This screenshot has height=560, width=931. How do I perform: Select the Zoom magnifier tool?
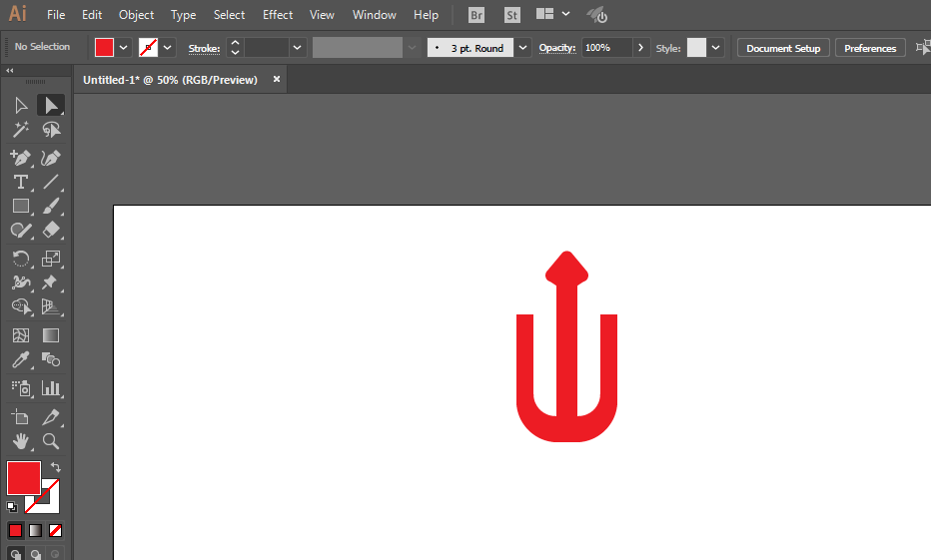51,441
